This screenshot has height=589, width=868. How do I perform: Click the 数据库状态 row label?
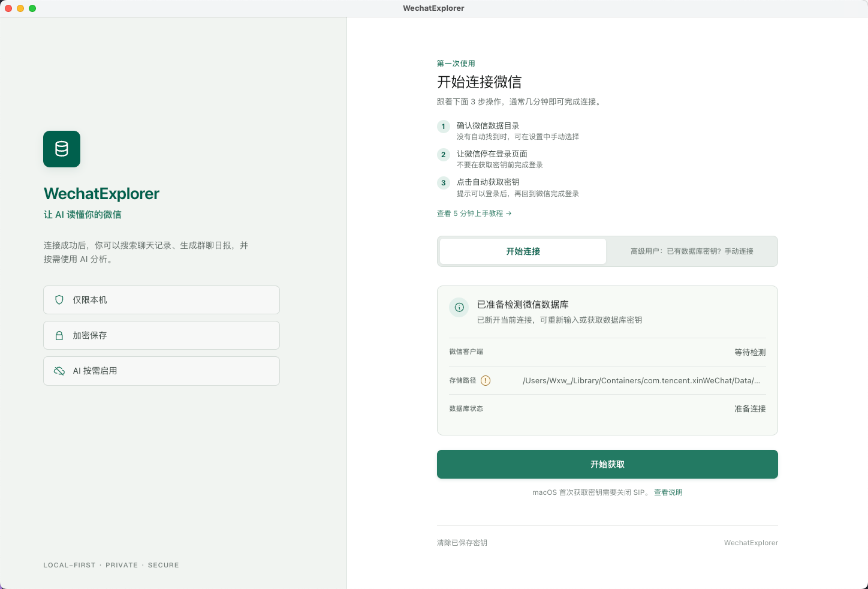pyautogui.click(x=466, y=408)
